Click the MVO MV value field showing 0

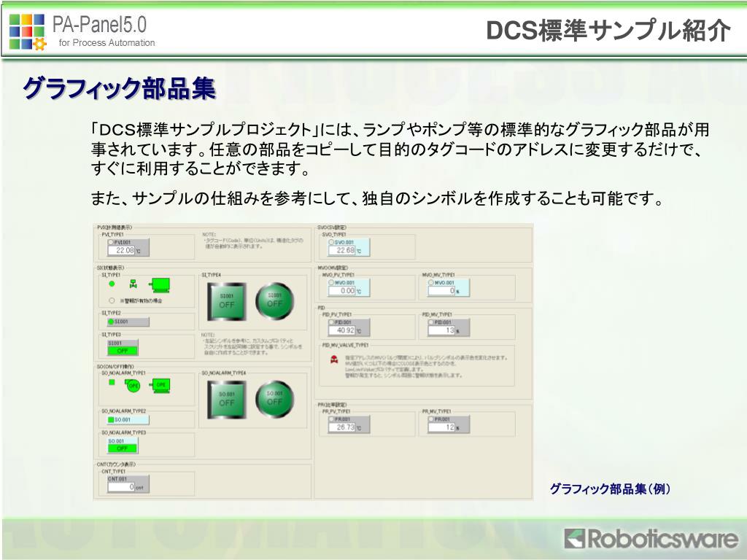pyautogui.click(x=442, y=290)
